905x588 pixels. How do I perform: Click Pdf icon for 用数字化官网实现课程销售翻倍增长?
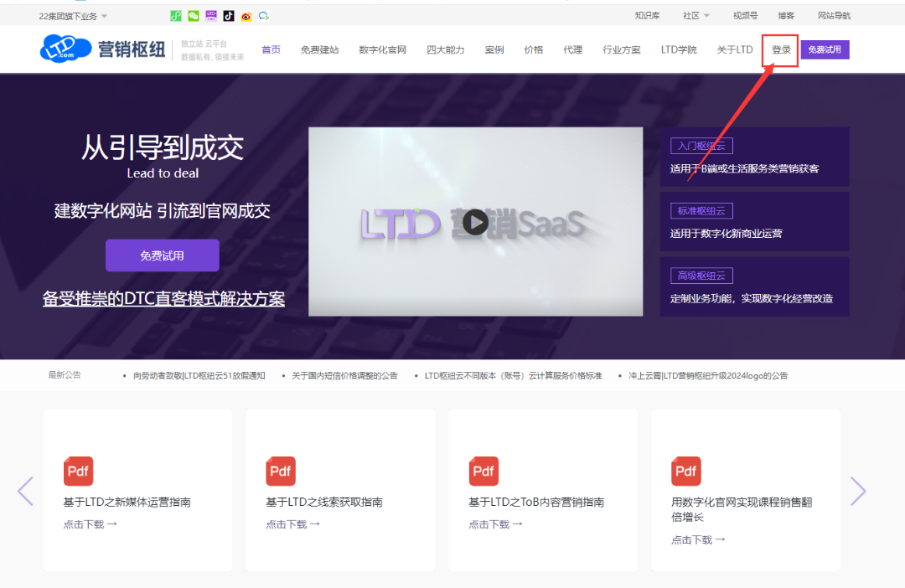point(685,472)
